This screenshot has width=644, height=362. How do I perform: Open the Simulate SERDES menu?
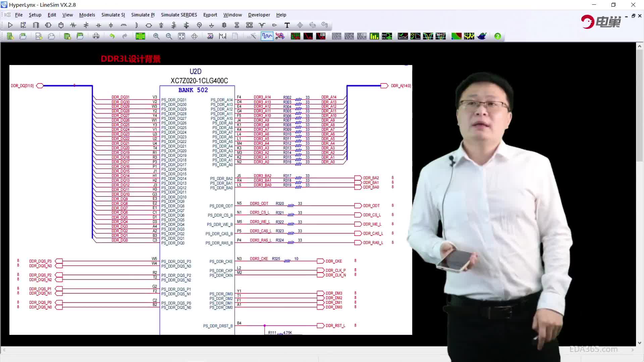[x=179, y=15]
